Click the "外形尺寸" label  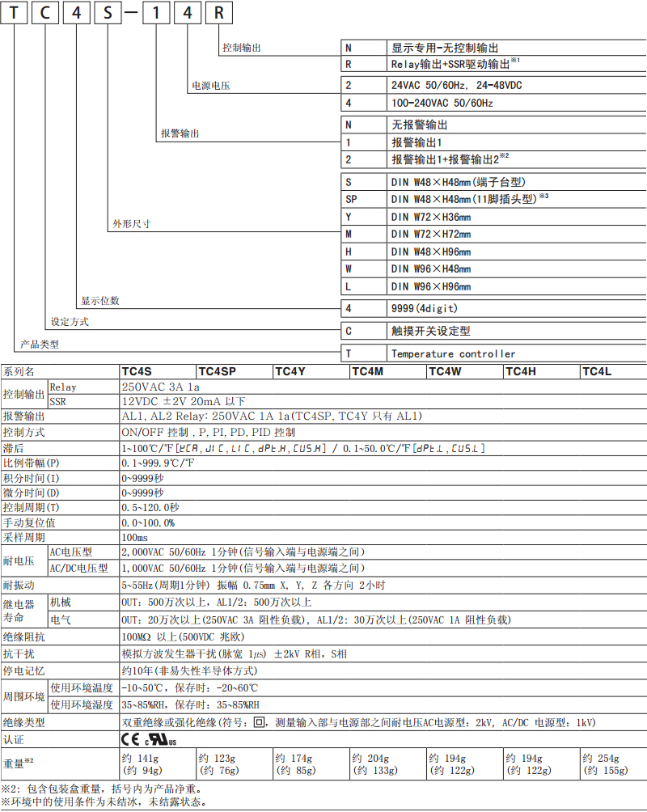pyautogui.click(x=132, y=224)
